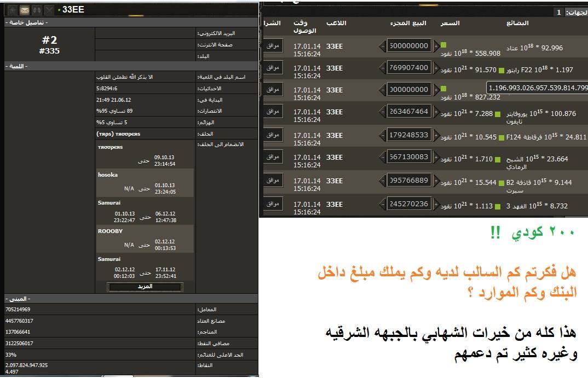Click green square in the 558.908 price row
This screenshot has height=378, width=588.
[x=443, y=45]
